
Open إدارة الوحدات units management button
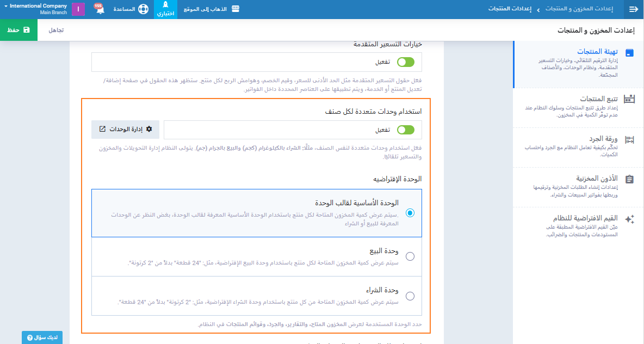126,130
